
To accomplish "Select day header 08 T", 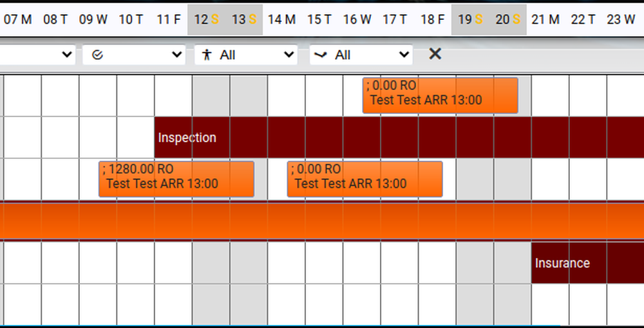I will 55,19.
